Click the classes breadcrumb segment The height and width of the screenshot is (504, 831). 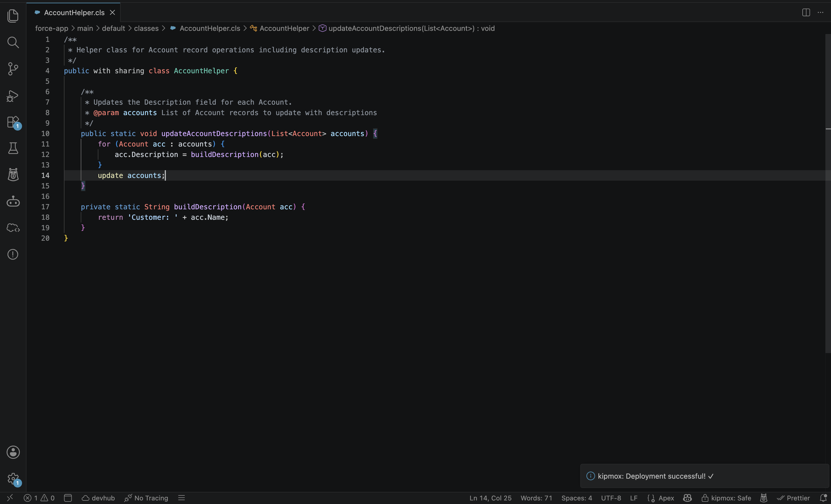pyautogui.click(x=146, y=28)
